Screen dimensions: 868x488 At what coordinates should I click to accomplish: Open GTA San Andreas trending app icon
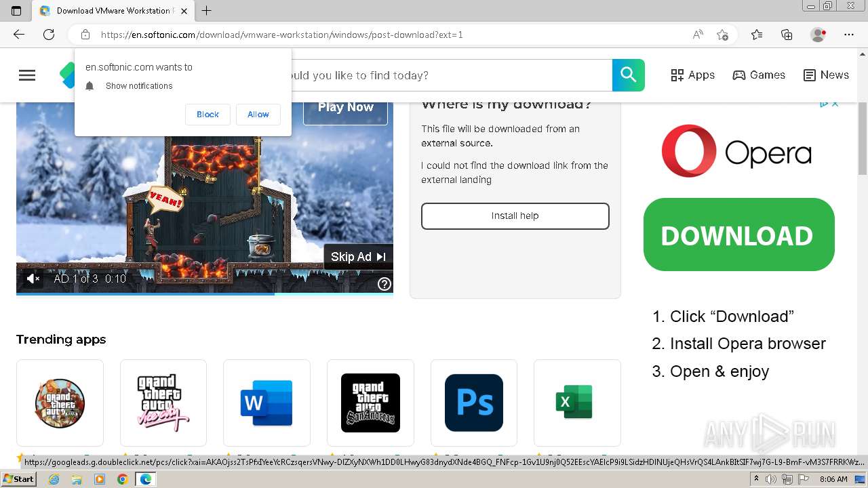[370, 403]
